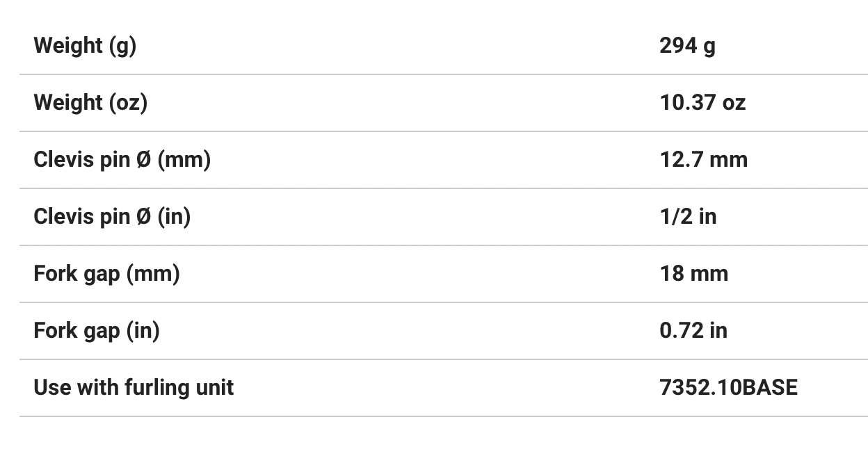This screenshot has width=868, height=456.
Task: Select the 0.72 in fork gap value
Action: [693, 331]
